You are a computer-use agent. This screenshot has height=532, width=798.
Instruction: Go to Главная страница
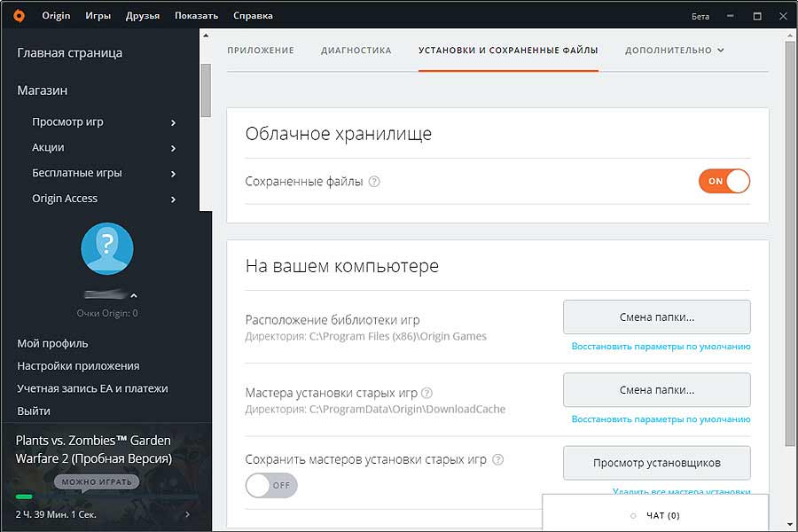pyautogui.click(x=70, y=53)
